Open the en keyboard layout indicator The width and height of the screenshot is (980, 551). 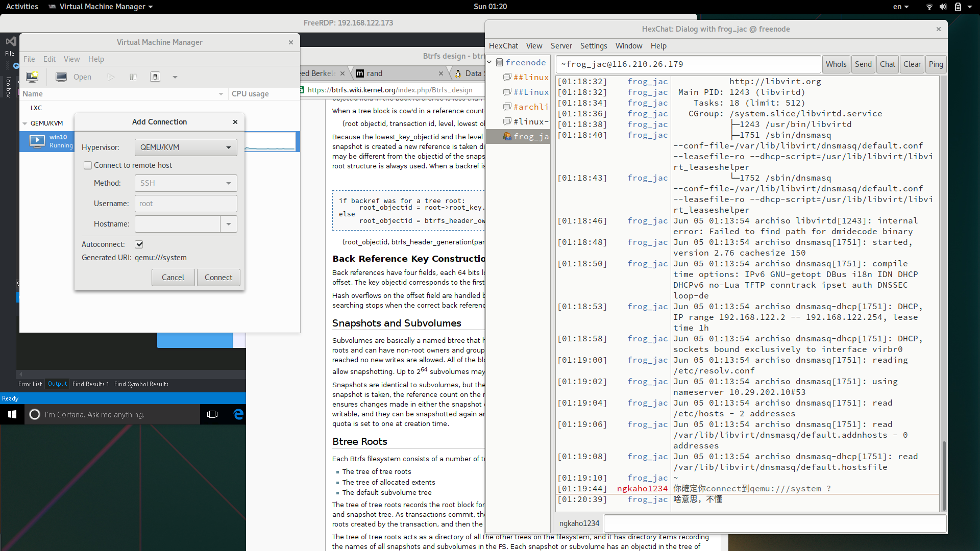click(900, 7)
